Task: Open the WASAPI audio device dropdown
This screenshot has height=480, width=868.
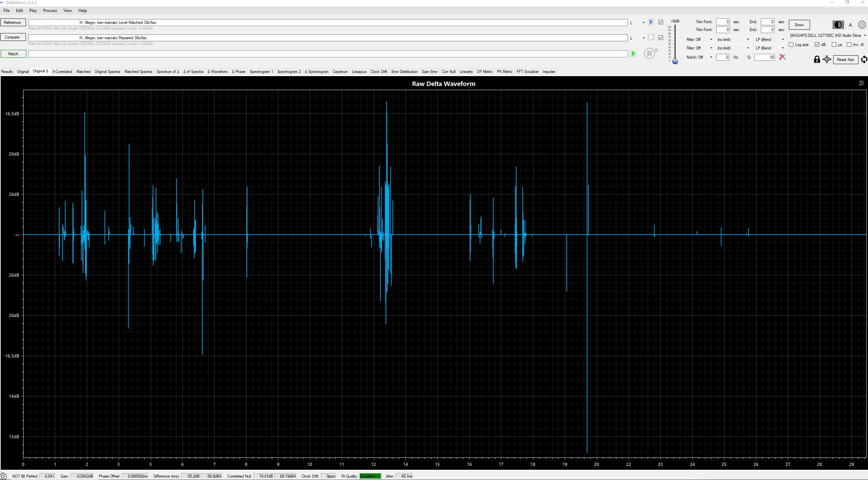Action: tap(865, 35)
